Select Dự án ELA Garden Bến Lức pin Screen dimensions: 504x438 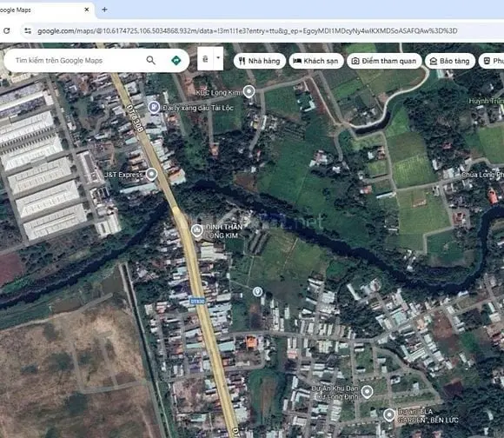(x=389, y=415)
